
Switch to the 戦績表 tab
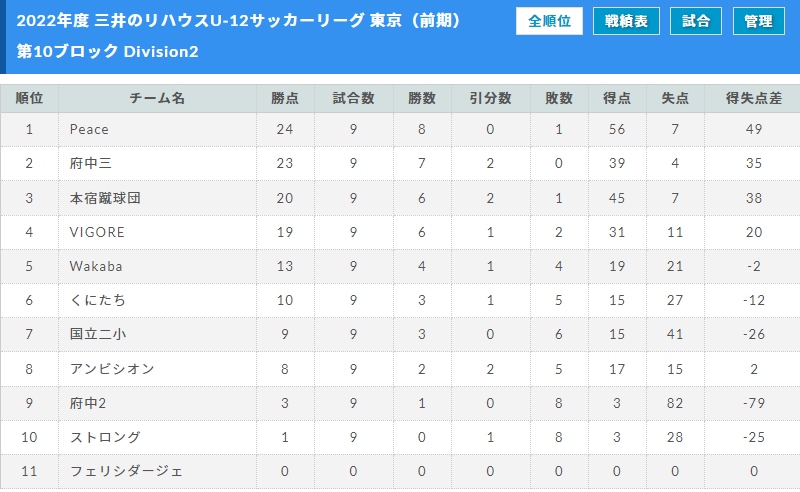pos(626,21)
